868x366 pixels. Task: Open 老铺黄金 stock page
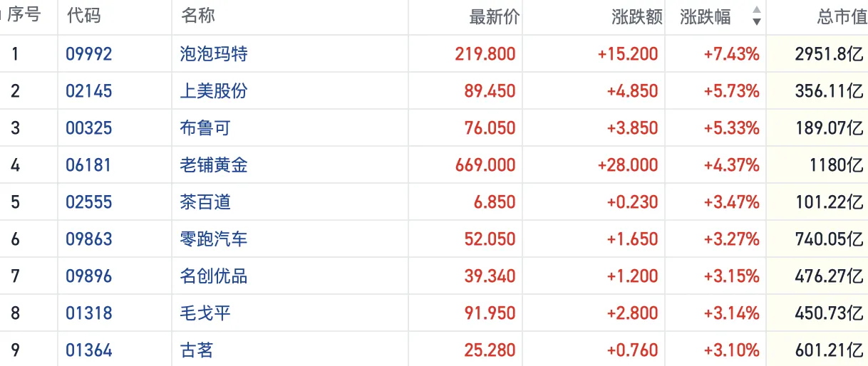[214, 165]
